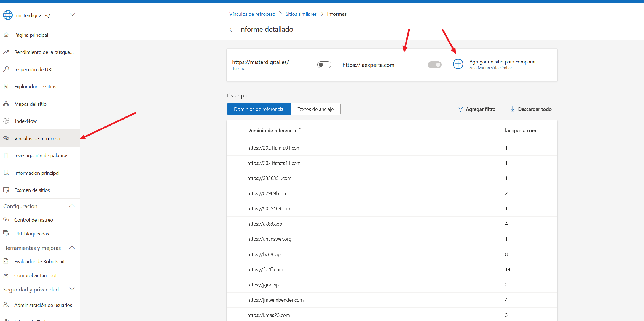This screenshot has height=321, width=644.
Task: Open IndexNow gear icon in sidebar
Action: click(x=6, y=121)
